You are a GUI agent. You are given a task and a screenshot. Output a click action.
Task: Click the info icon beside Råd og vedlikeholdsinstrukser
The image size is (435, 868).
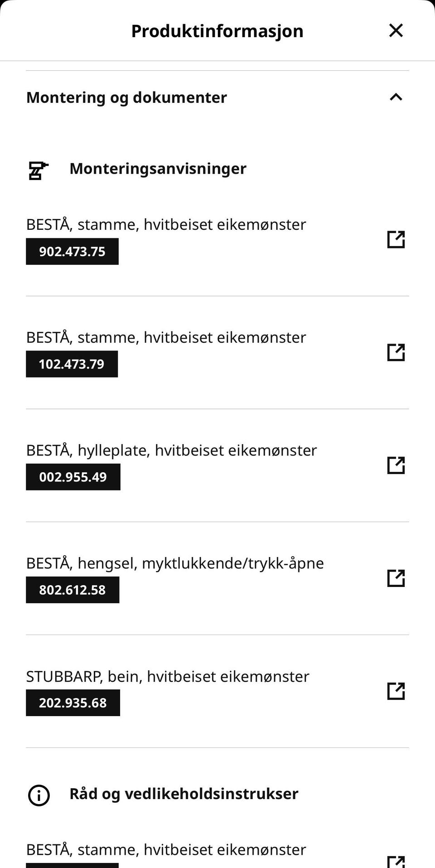pyautogui.click(x=39, y=795)
